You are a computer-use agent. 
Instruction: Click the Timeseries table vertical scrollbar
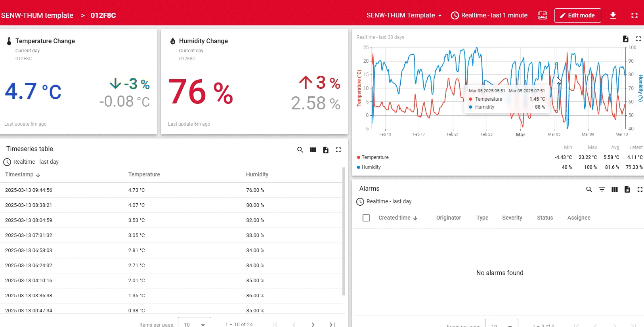[x=344, y=231]
